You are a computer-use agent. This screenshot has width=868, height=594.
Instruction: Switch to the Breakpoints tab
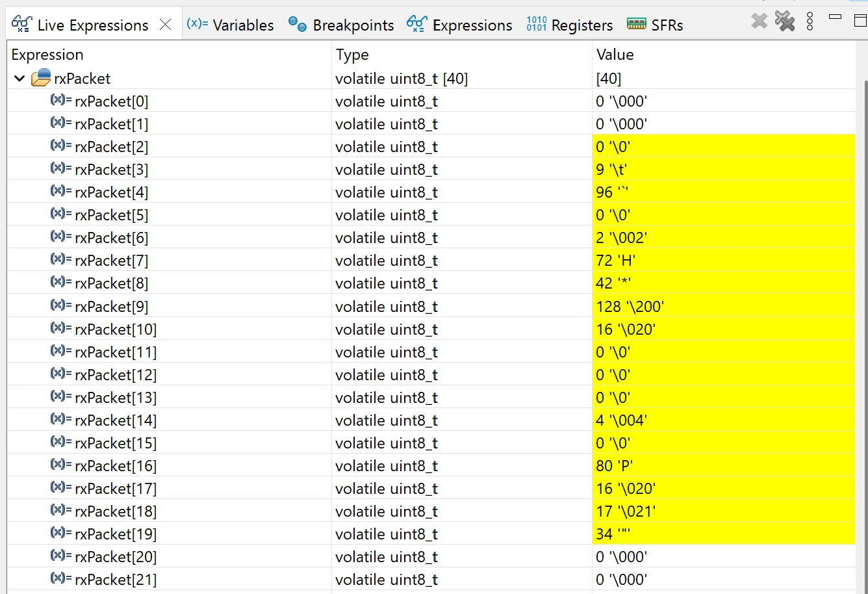pos(353,25)
